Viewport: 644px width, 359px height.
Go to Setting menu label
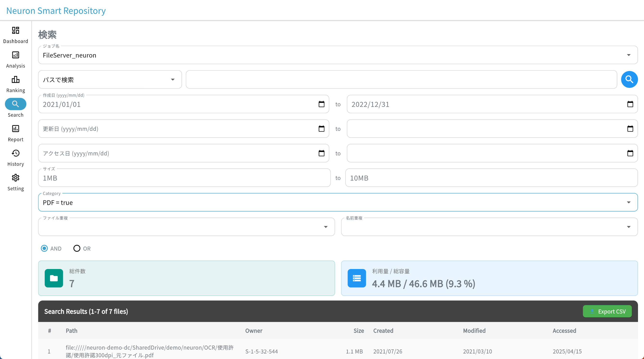tap(15, 188)
